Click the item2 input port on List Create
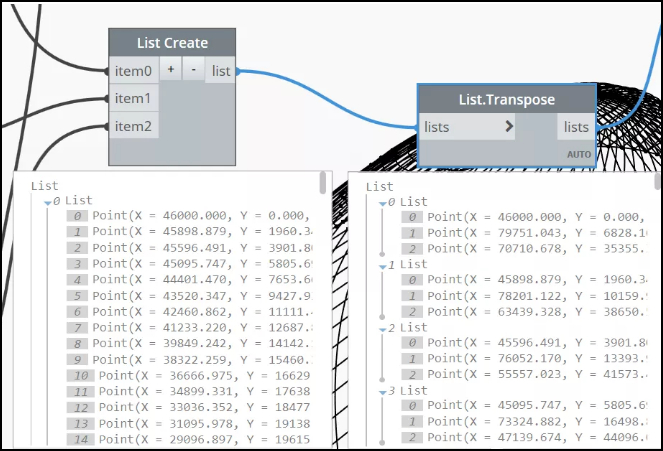The image size is (663, 451). (x=134, y=126)
